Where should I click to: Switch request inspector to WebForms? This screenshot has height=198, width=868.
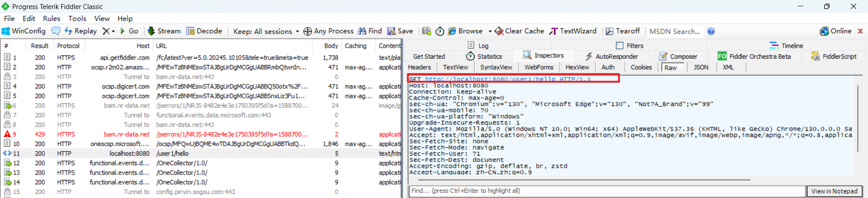coord(539,67)
